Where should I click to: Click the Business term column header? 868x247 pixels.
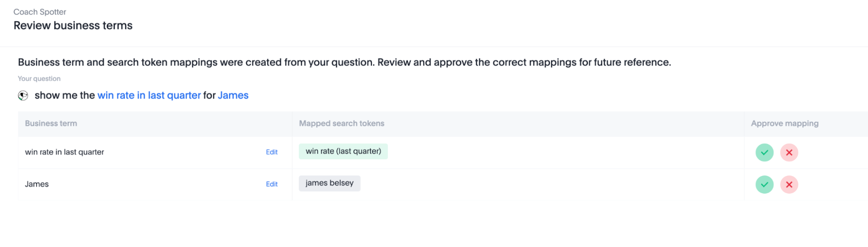point(51,123)
